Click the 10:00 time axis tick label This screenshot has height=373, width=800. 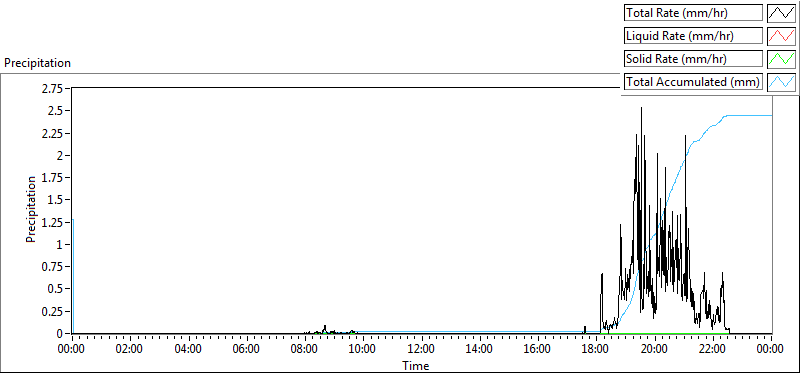pyautogui.click(x=362, y=349)
